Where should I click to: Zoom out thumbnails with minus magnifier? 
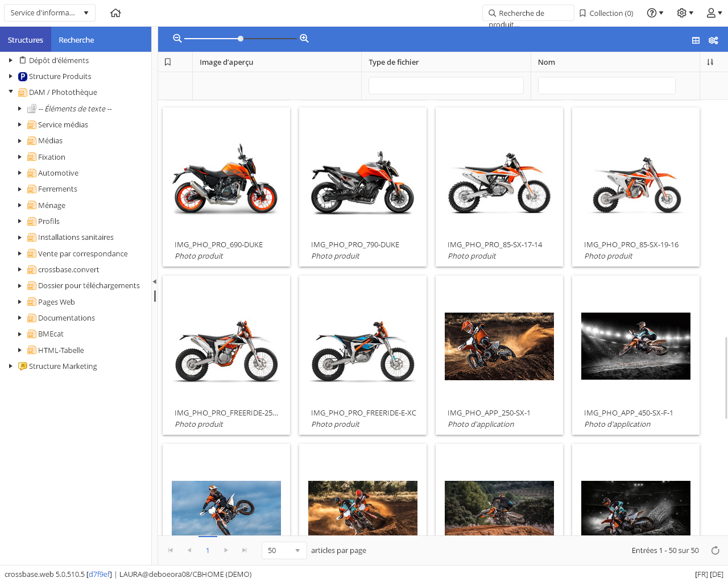(177, 39)
